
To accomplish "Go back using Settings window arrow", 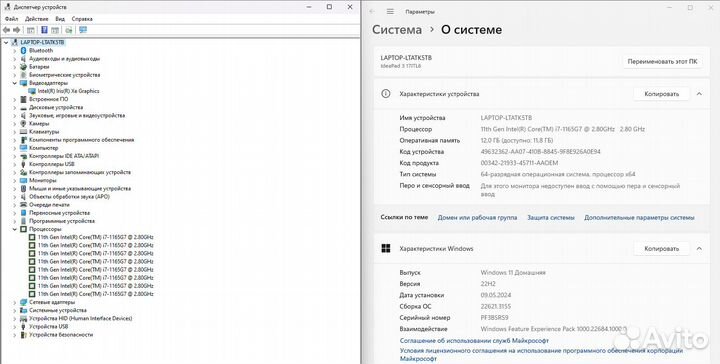I will pos(372,11).
